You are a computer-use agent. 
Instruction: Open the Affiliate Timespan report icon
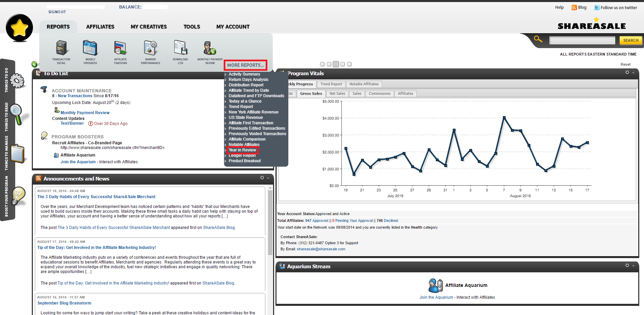[x=120, y=48]
